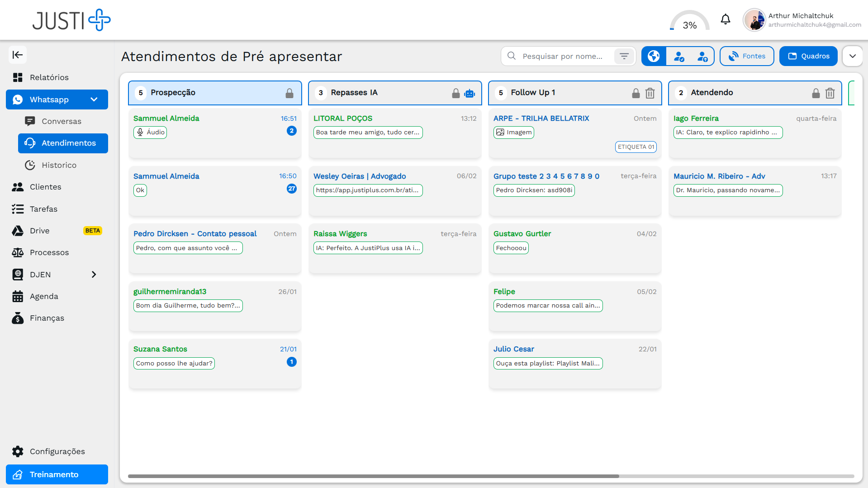Click the notification bell icon
Image resolution: width=868 pixels, height=488 pixels.
pos(726,19)
